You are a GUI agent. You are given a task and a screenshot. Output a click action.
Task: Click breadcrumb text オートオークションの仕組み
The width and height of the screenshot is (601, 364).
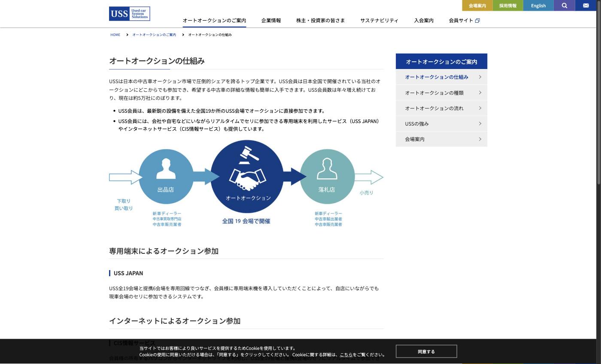210,35
